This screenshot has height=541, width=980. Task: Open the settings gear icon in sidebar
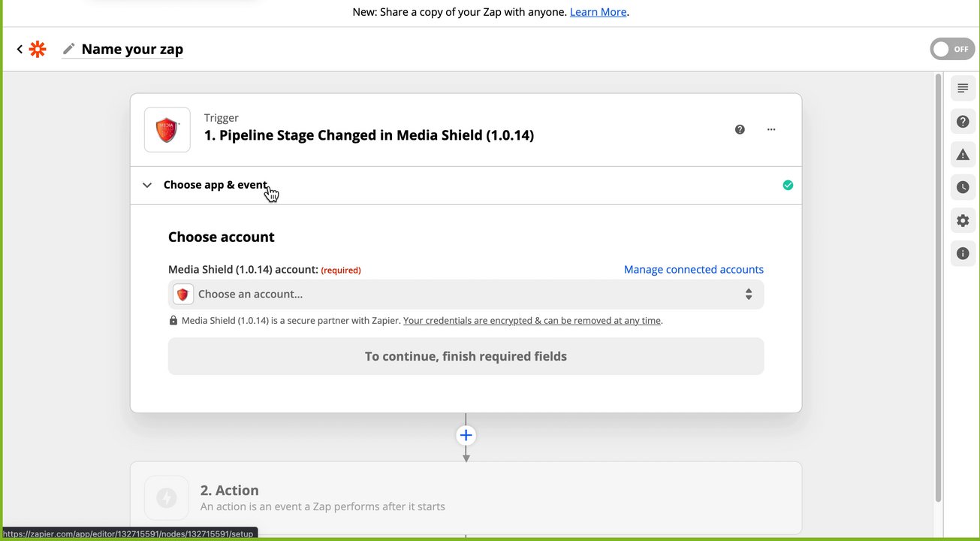click(963, 221)
